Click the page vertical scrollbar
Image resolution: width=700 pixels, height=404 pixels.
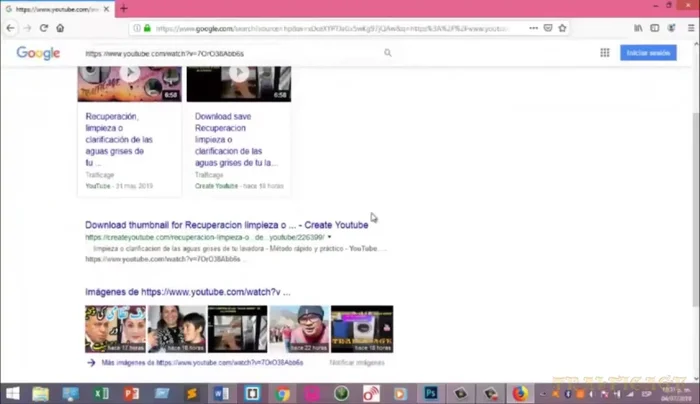point(696,210)
